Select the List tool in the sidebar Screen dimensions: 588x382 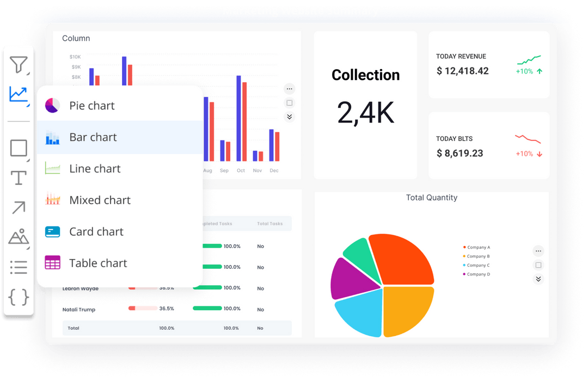pos(18,267)
